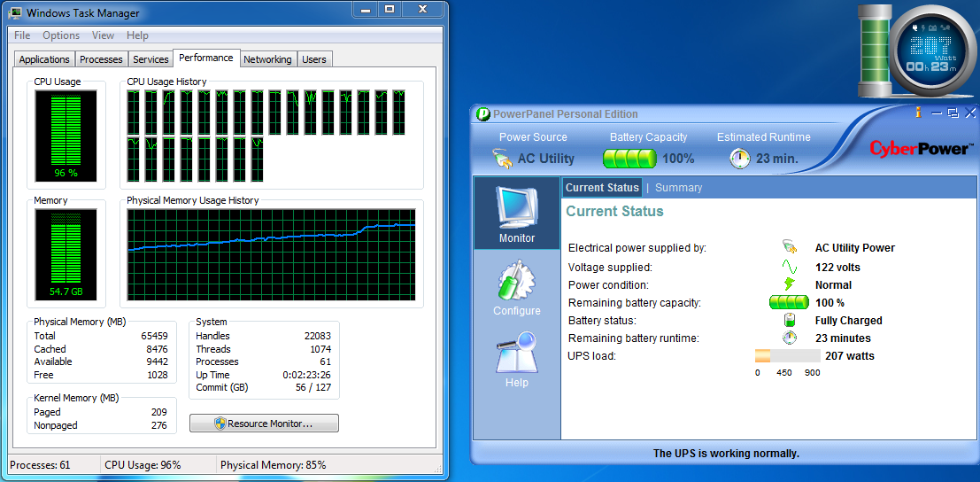
Task: Click the AC Utility plug icon under Power Source
Action: (502, 159)
